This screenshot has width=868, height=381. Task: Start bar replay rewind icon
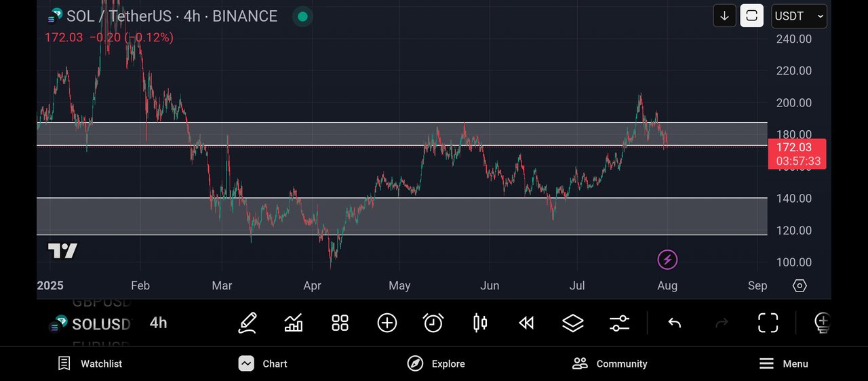526,323
